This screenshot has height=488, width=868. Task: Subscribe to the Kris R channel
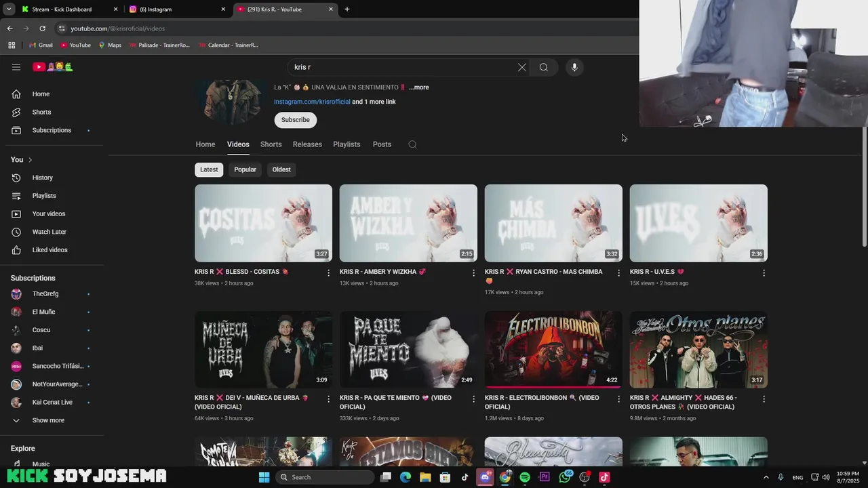tap(295, 120)
